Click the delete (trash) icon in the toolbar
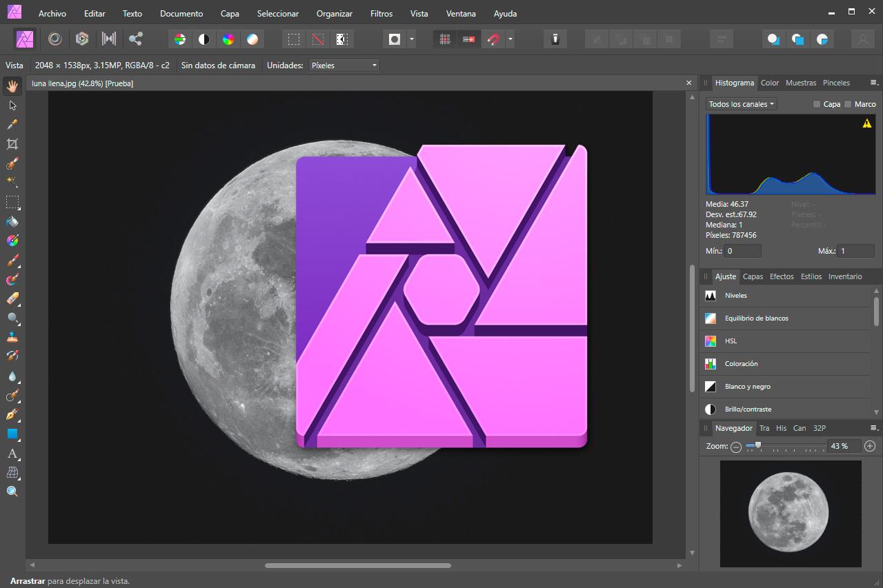The height and width of the screenshot is (588, 883). (x=555, y=39)
